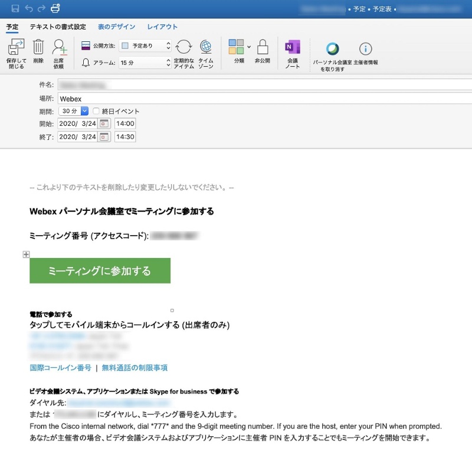472x476 pixels.
Task: Click the remove Webex personal room icon
Action: (x=333, y=49)
